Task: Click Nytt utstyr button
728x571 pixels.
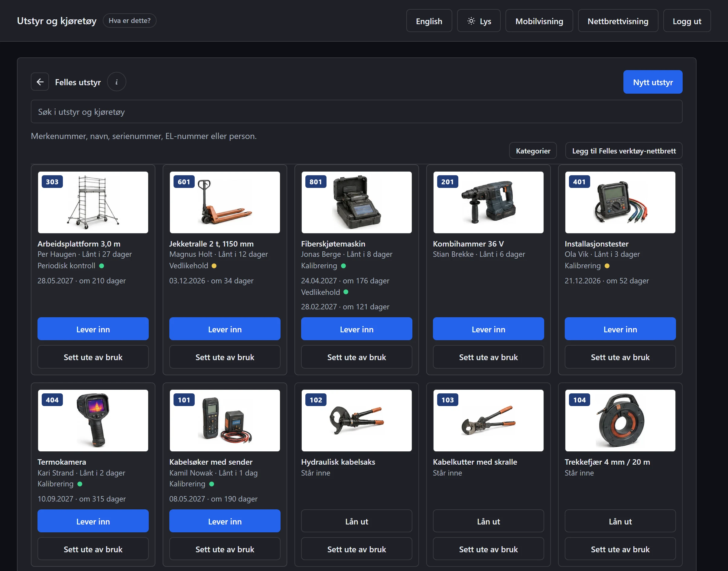Action: pyautogui.click(x=653, y=82)
